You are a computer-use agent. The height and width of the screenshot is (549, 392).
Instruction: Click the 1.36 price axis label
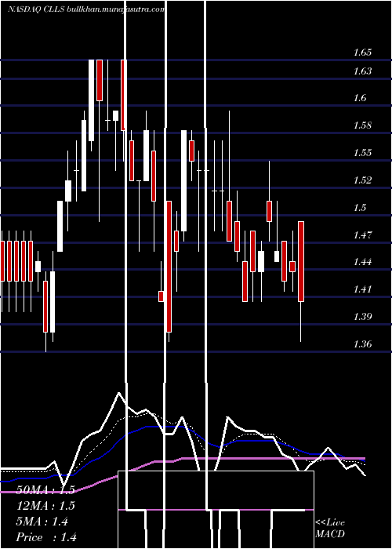362,344
